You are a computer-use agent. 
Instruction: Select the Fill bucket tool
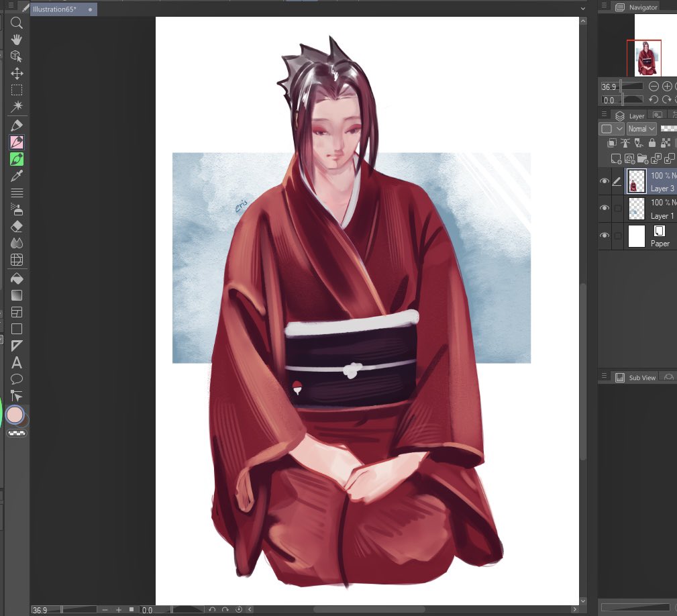tap(16, 279)
